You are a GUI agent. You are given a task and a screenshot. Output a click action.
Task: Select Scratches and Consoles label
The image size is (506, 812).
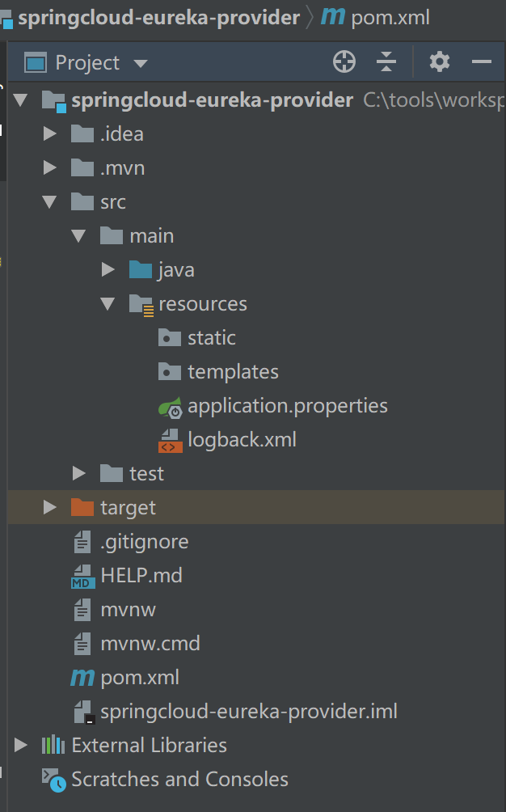[x=180, y=780]
